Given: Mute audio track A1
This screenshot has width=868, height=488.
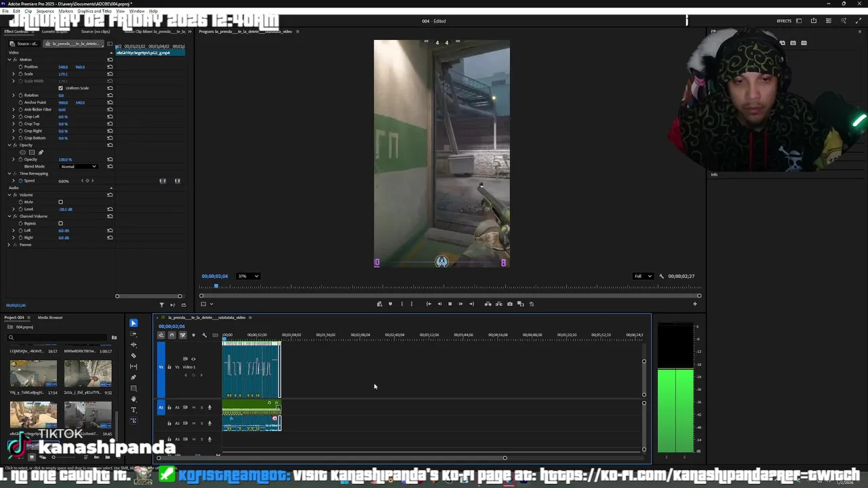Looking at the screenshot, I should 193,407.
